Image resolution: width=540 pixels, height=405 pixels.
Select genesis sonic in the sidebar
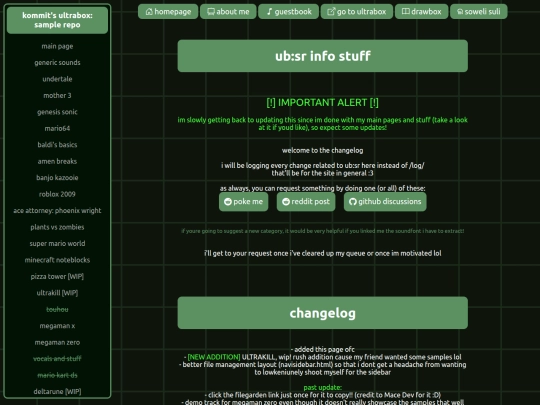click(x=57, y=112)
